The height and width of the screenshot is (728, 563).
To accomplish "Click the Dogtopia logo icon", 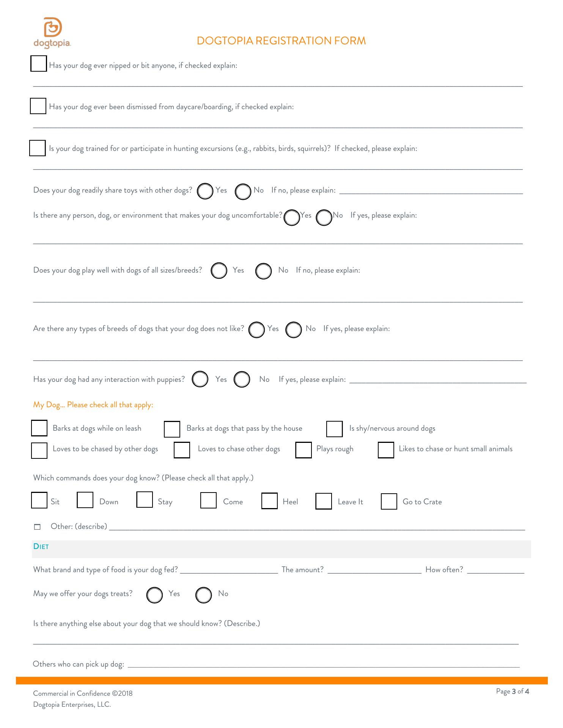I will pos(52,28).
